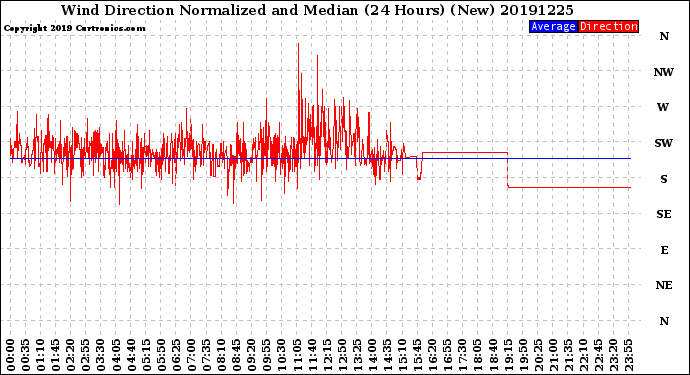Click the 12:50 time label

(341, 355)
